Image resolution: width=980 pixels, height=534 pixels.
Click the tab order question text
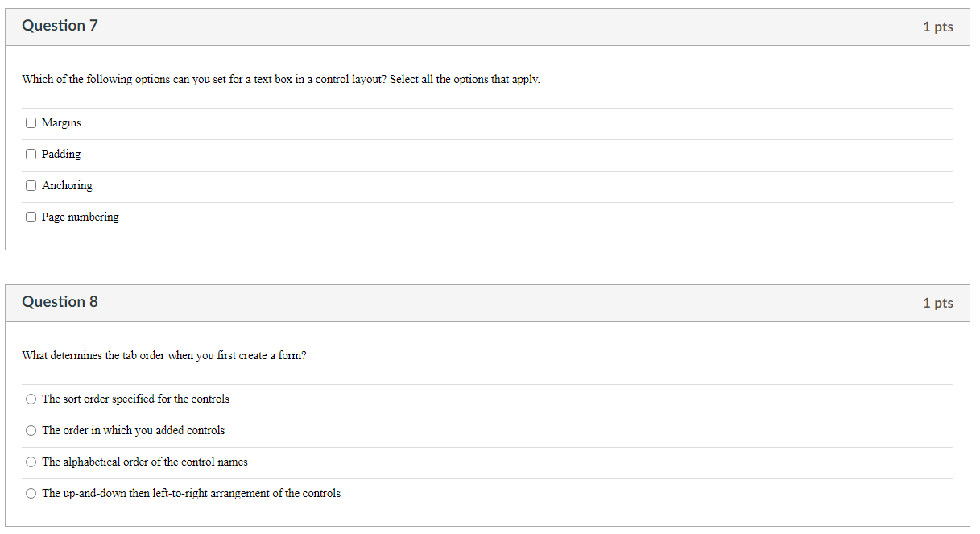point(164,356)
